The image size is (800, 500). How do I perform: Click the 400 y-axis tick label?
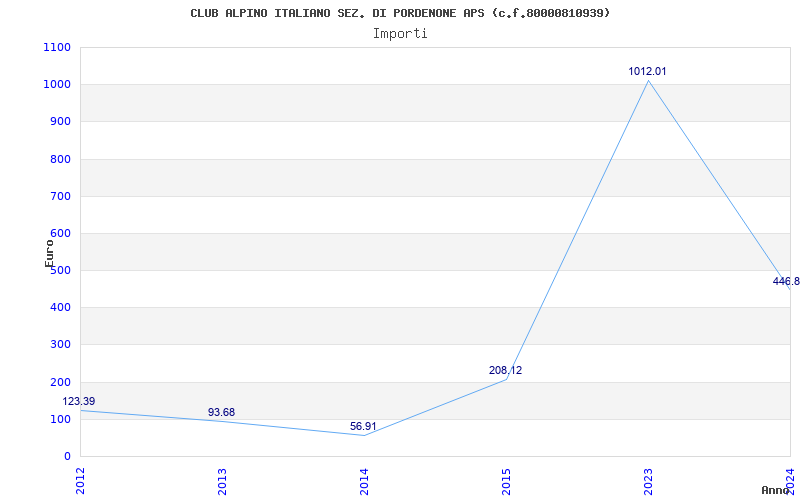click(61, 308)
